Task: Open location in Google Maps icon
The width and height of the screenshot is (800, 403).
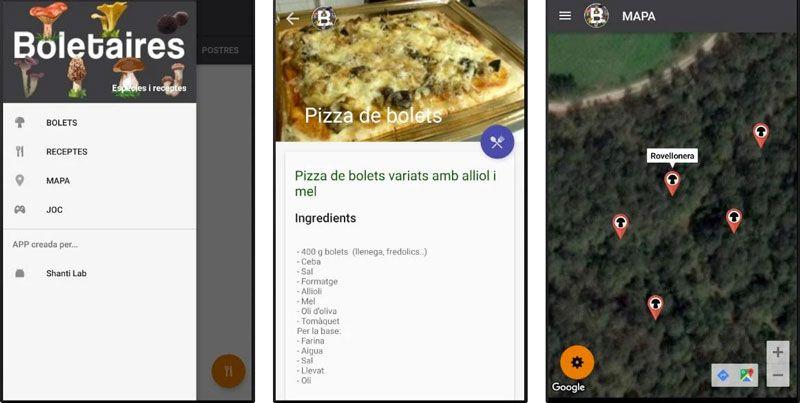Action: [x=746, y=375]
